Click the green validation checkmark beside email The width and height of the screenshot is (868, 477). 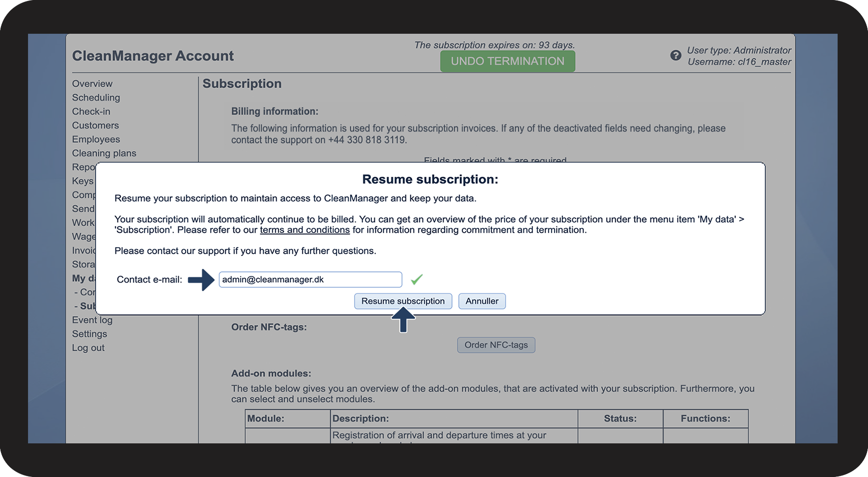tap(417, 280)
